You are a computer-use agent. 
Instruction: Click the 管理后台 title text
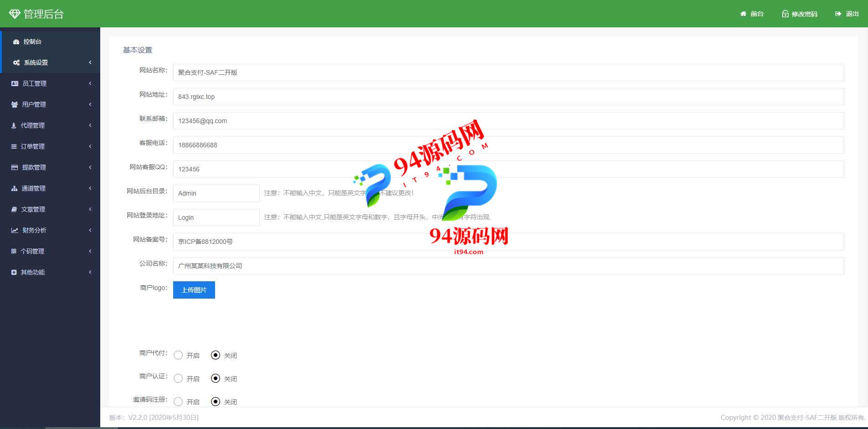click(44, 14)
